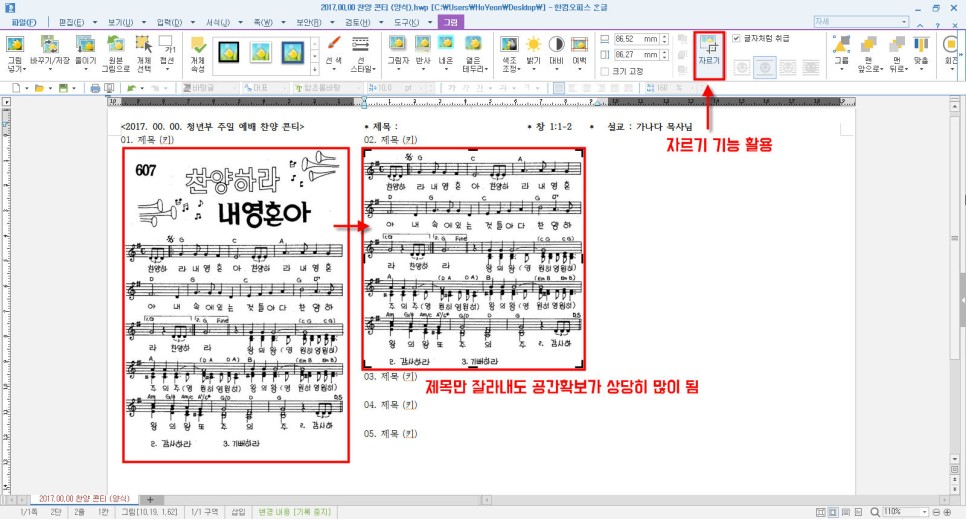966x519 pixels.
Task: Switch to 2017.00.00 찬양 콘티 document tab
Action: point(85,499)
